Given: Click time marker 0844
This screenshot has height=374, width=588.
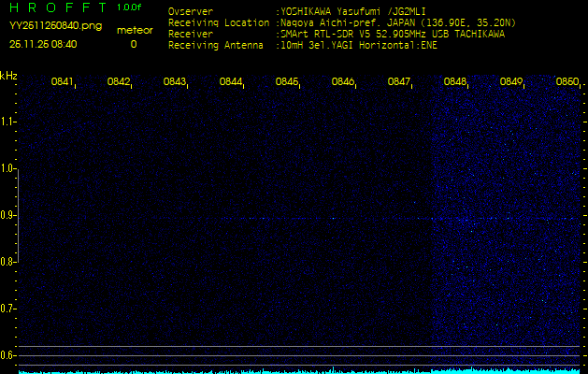Looking at the screenshot, I should [x=230, y=81].
